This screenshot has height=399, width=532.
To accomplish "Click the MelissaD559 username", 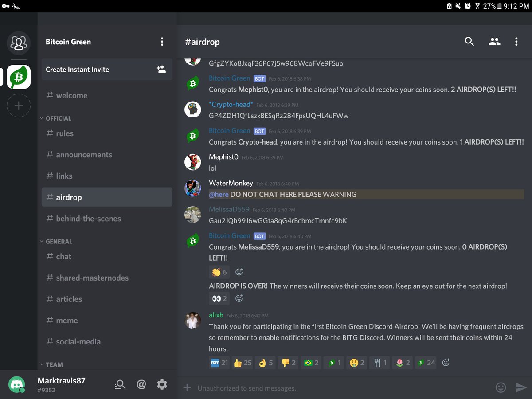I will [229, 209].
